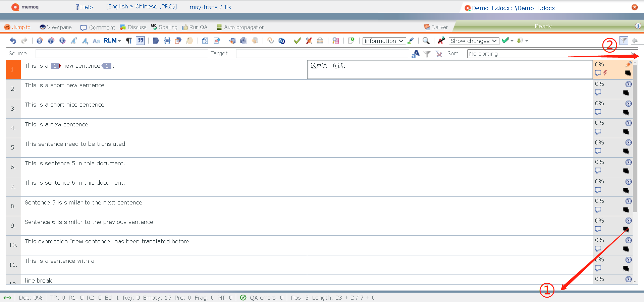The height and width of the screenshot is (302, 644).
Task: Open the Show changes dropdown
Action: click(x=474, y=41)
